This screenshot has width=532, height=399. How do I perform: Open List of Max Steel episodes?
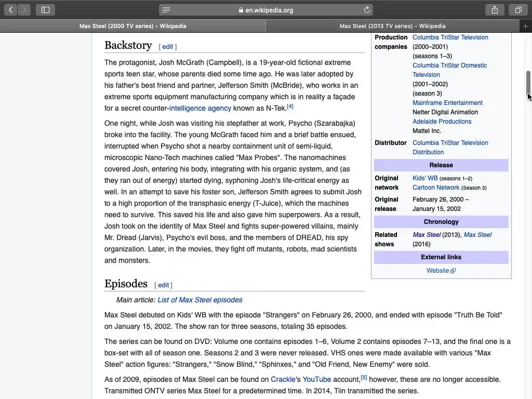tap(200, 300)
